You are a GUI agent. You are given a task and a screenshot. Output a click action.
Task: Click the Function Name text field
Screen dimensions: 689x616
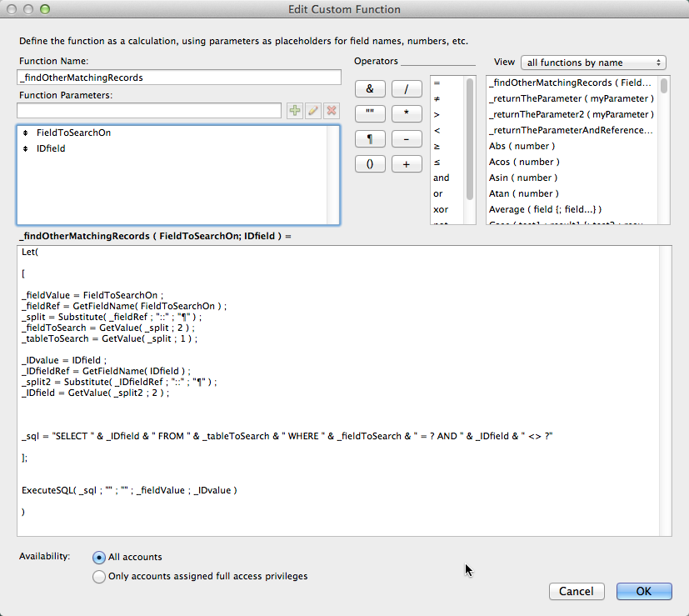[x=179, y=78]
